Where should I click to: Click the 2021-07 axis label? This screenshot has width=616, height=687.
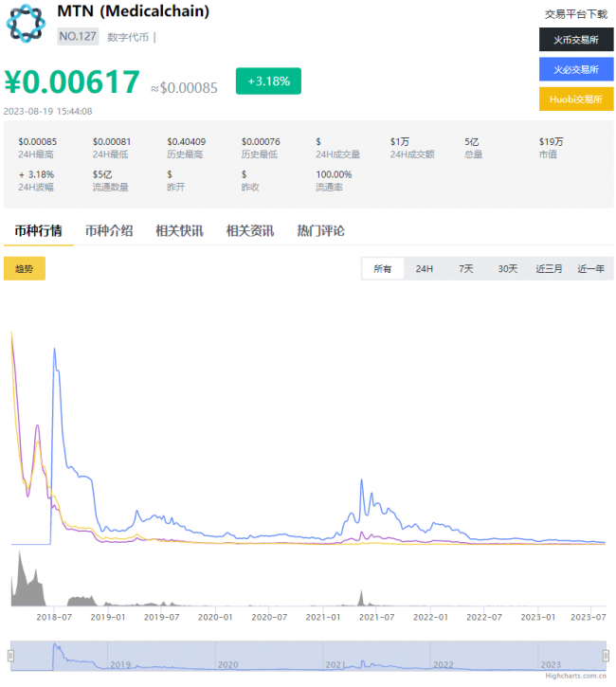(377, 617)
